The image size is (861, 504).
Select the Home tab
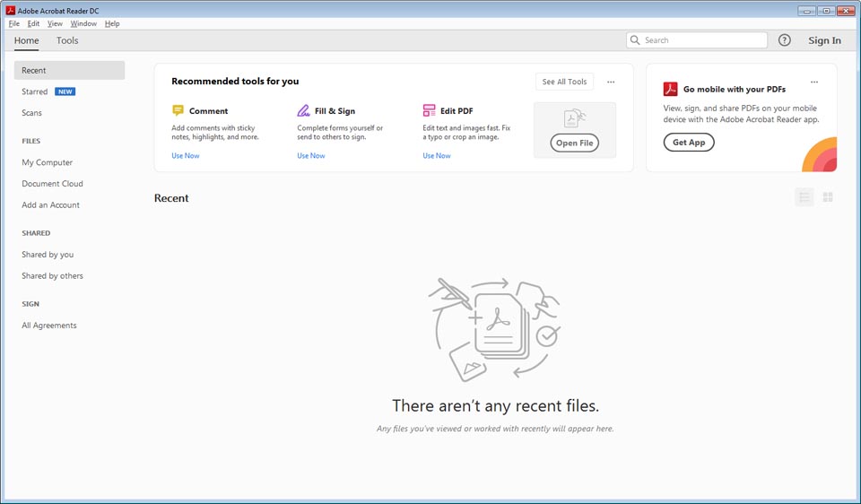pos(26,40)
